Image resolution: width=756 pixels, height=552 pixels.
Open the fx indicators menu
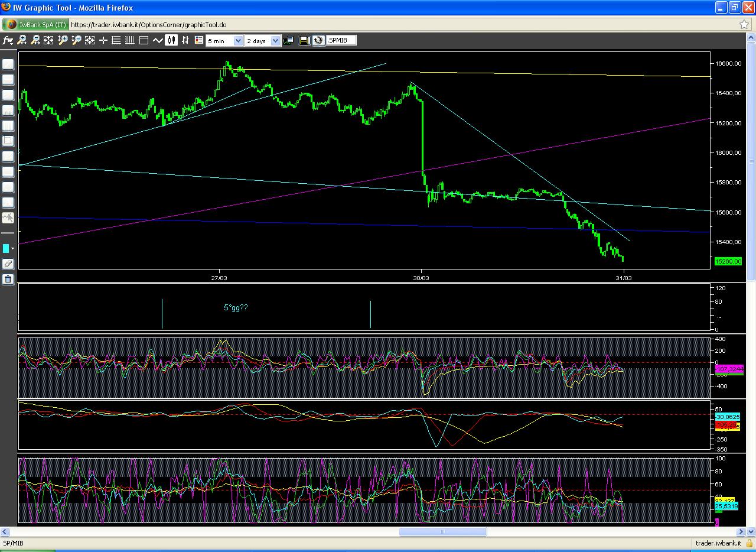[8, 40]
